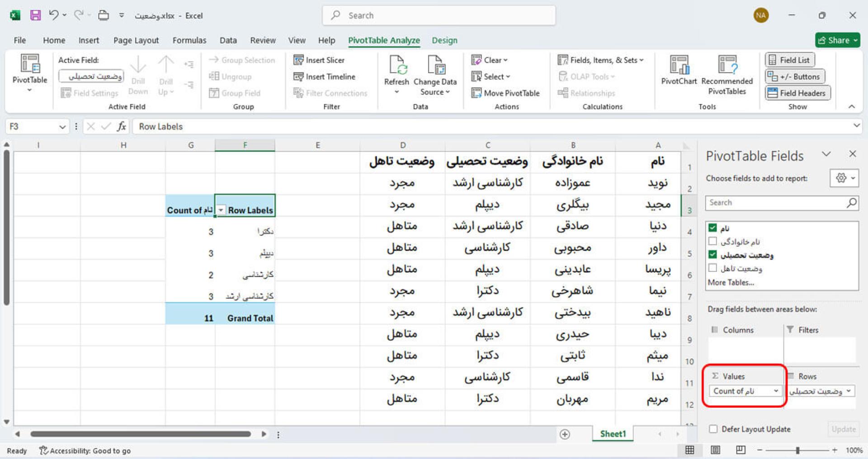Switch to Page Layout view icon
The image size is (868, 459).
pyautogui.click(x=716, y=450)
